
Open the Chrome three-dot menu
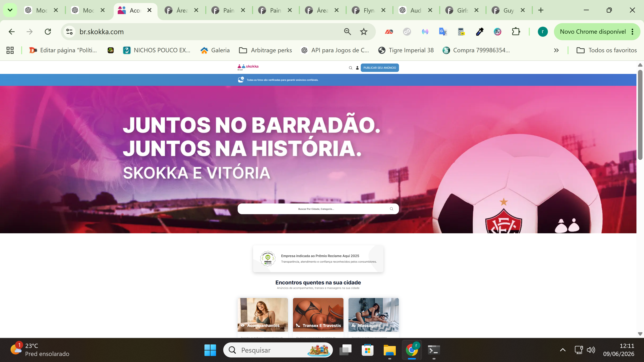632,32
